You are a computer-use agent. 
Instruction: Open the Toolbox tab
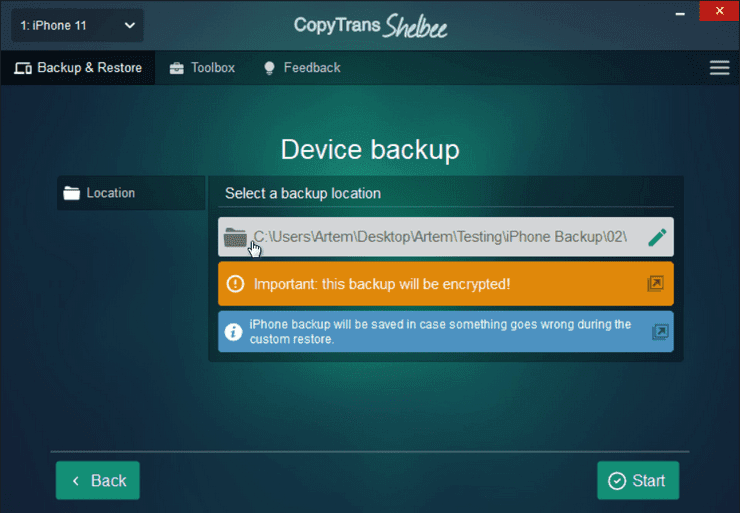[x=202, y=68]
